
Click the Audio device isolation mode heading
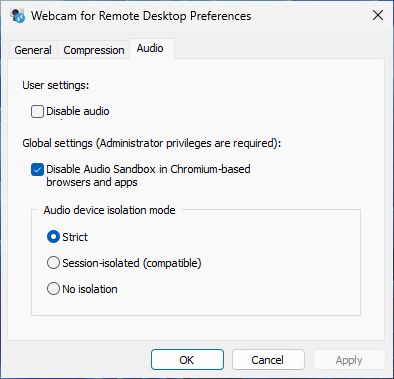(109, 210)
